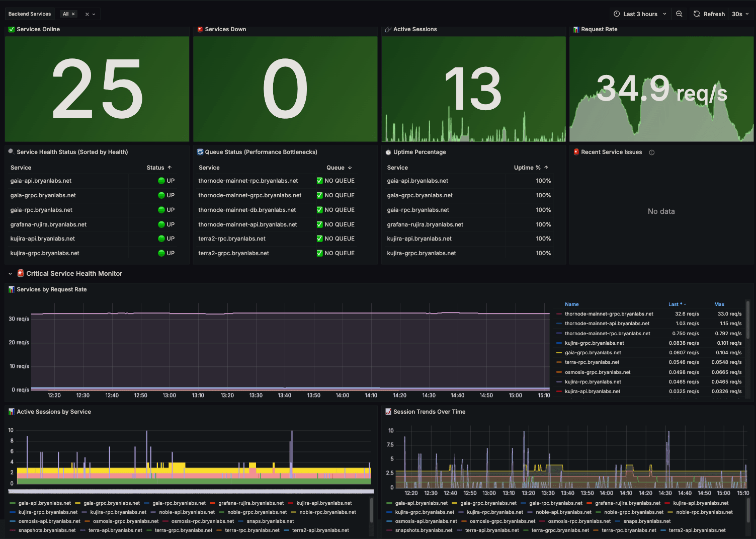Open the Backend Services variable dropdown chevron
The height and width of the screenshot is (539, 756).
coord(94,14)
